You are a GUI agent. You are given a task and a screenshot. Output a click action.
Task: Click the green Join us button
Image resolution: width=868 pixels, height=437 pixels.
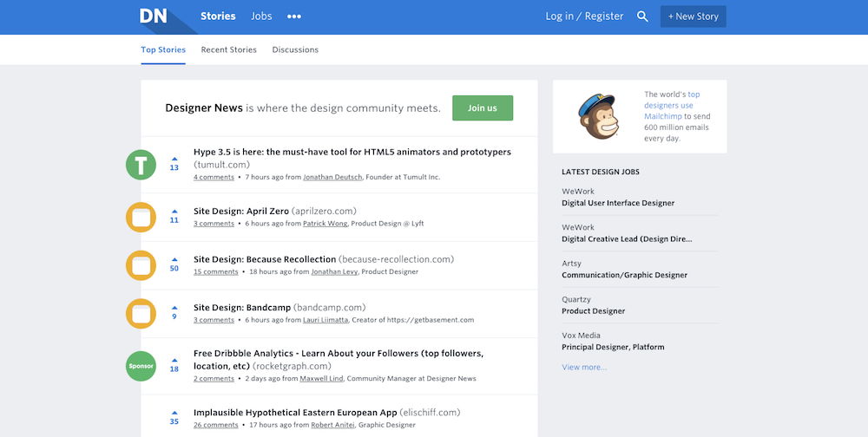pyautogui.click(x=483, y=108)
